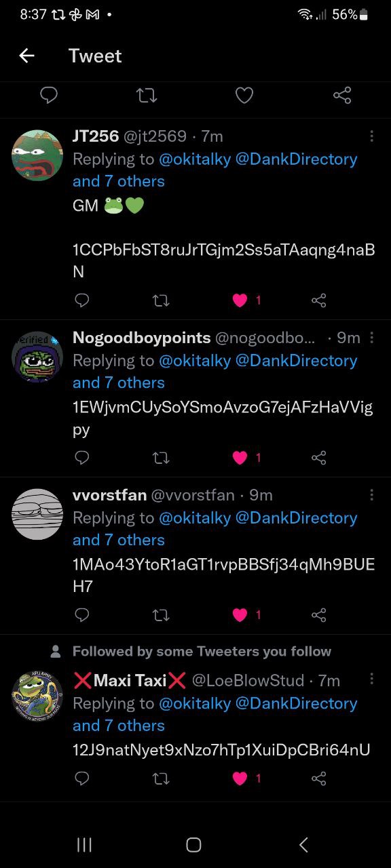Share the main tweet at top
Screen dimensions: 391x868
pyautogui.click(x=342, y=96)
